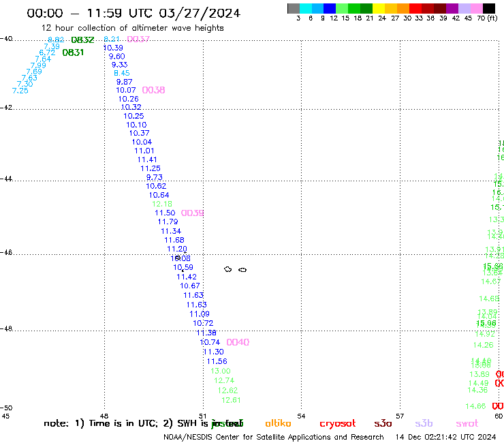This screenshot has width=504, height=443.
Task: Select the green value 14.66
Action: pyautogui.click(x=475, y=406)
